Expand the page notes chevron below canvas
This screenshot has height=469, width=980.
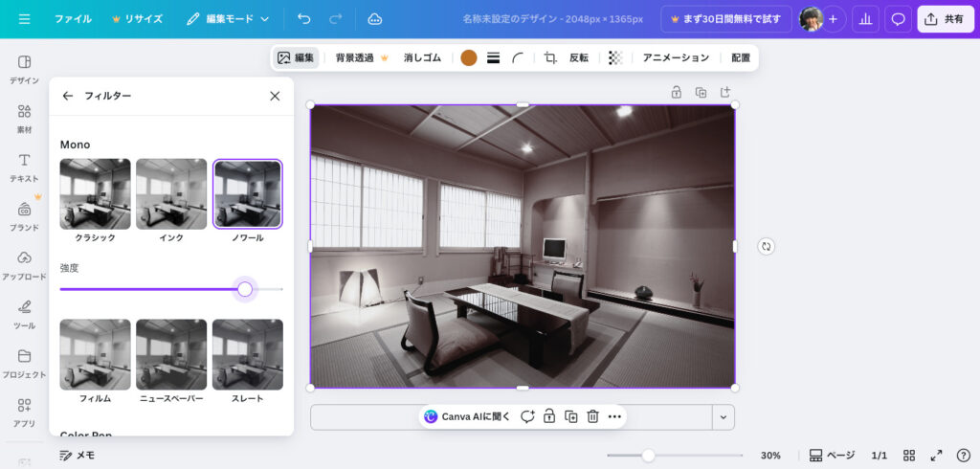[724, 416]
